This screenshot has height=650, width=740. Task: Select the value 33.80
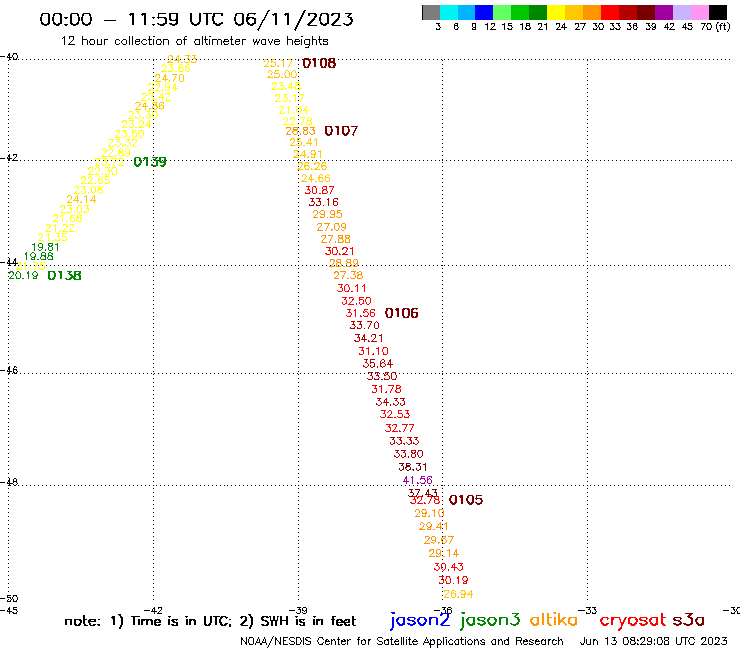[409, 454]
